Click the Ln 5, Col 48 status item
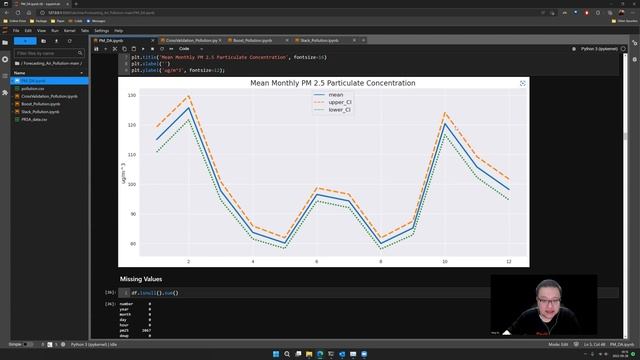This screenshot has width=640, height=360. (x=594, y=344)
